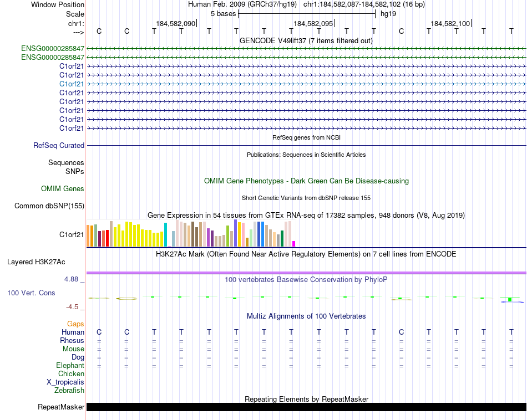The height and width of the screenshot is (420, 527).
Task: Open the OMIM Gene Phenotypes green title
Action: [306, 181]
